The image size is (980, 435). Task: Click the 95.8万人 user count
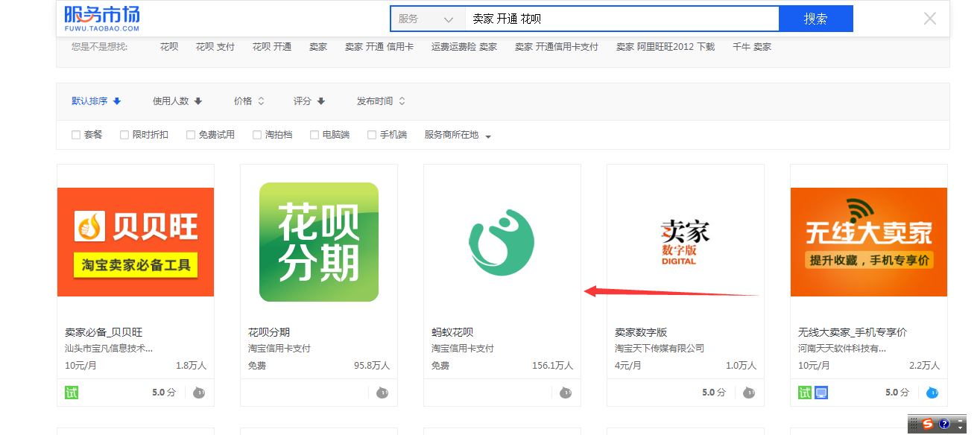point(372,366)
